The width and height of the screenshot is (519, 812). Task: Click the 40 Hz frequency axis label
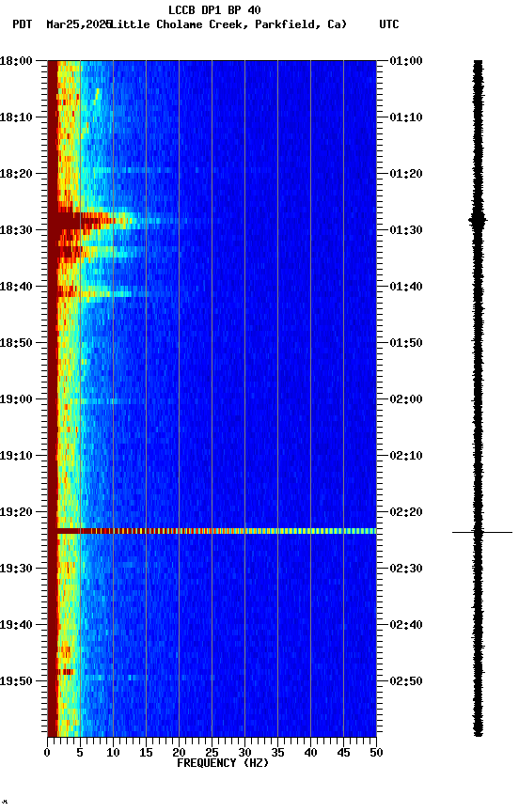tap(311, 753)
